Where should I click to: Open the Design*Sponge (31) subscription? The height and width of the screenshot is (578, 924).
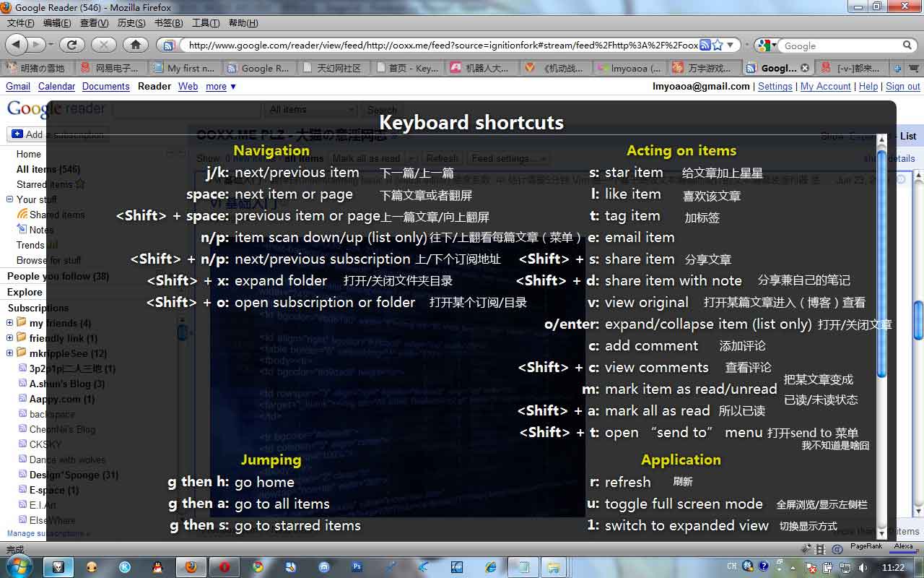[74, 475]
